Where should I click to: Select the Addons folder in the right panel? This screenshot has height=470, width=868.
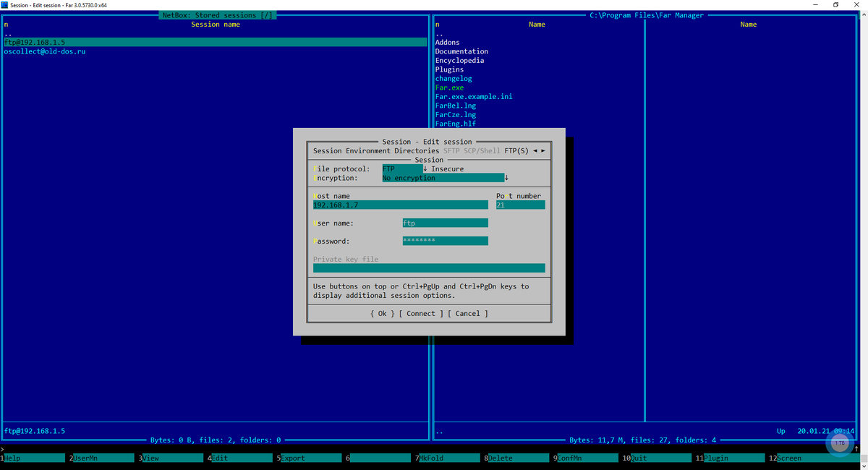pyautogui.click(x=448, y=43)
